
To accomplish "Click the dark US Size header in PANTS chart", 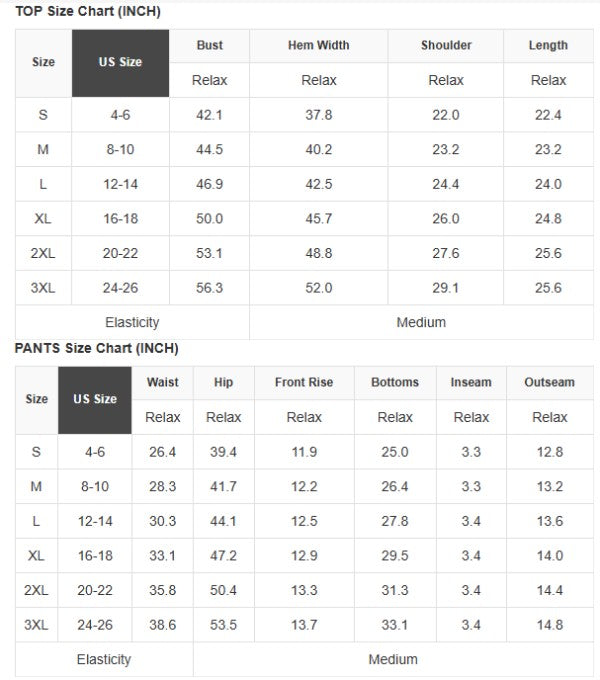I will 95,399.
